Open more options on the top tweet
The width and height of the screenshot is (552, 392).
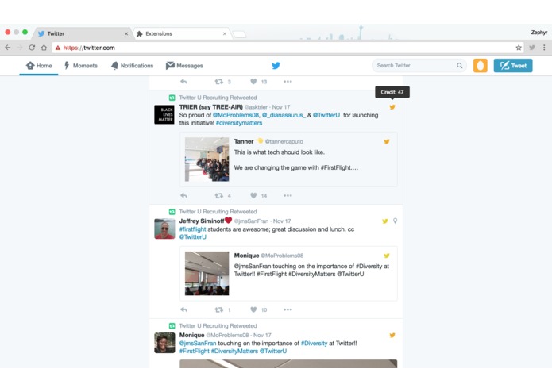(x=288, y=82)
